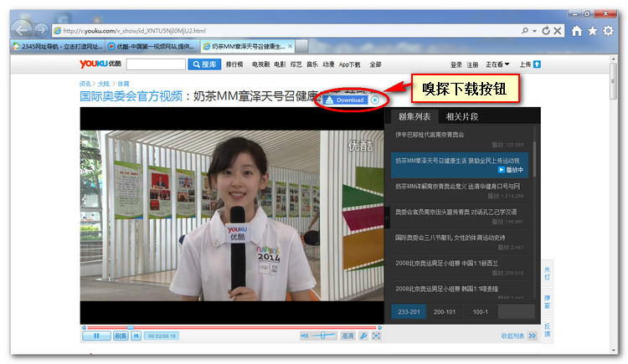The width and height of the screenshot is (628, 364).
Task: Click the Youku URL address field
Action: (286, 31)
